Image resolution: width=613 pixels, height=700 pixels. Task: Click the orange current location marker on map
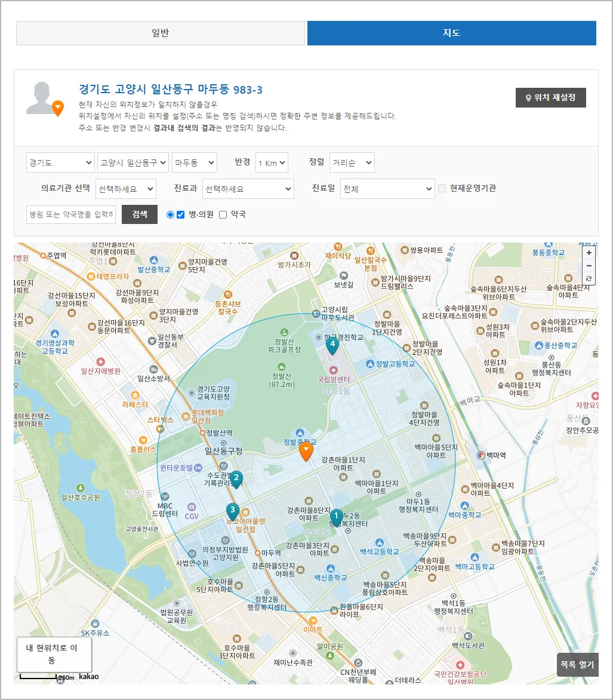(x=307, y=450)
